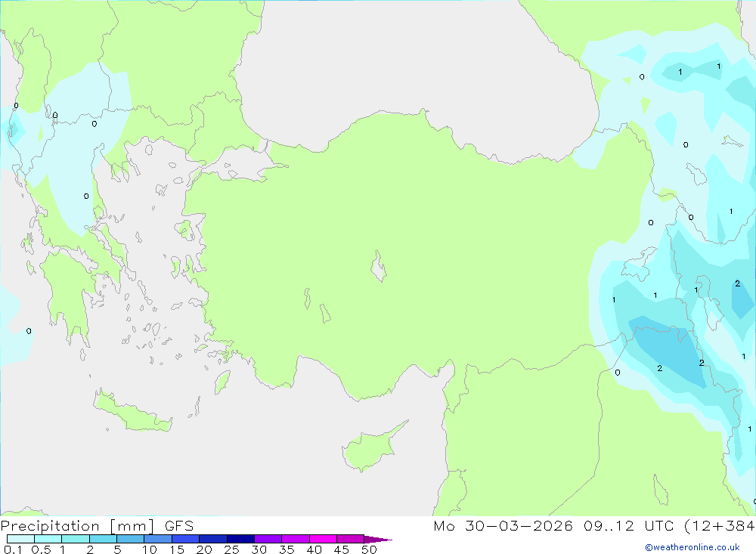The height and width of the screenshot is (554, 756).
Task: Click the 'Precipitation [mm]' title text
Action: point(78,525)
